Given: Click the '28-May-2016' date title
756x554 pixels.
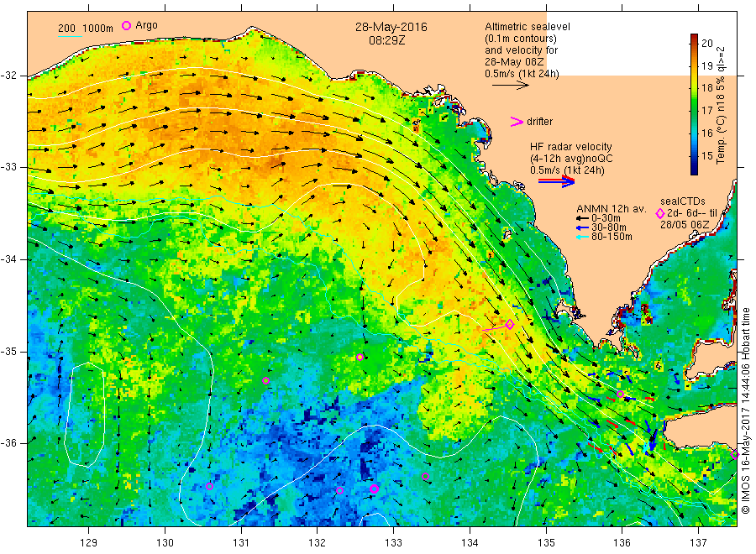Looking at the screenshot, I should click(x=391, y=28).
